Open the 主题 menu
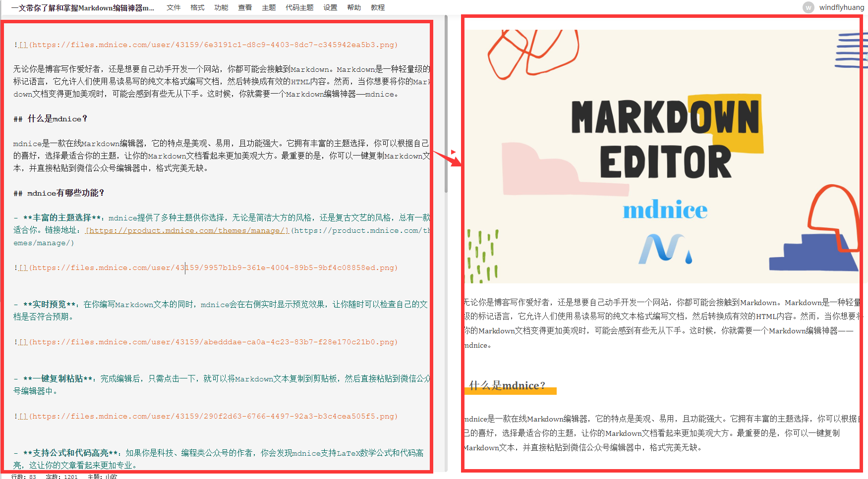The height and width of the screenshot is (479, 868). tap(269, 7)
